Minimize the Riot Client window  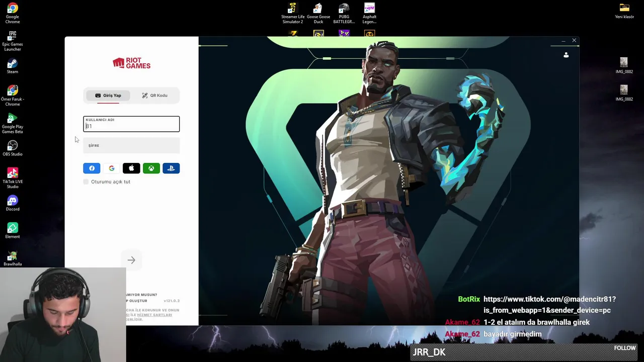click(563, 40)
